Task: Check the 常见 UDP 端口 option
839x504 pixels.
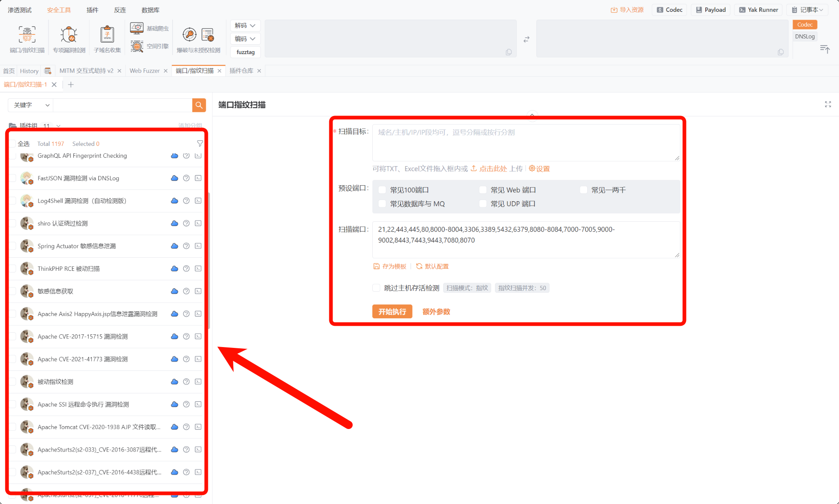Action: (x=483, y=204)
